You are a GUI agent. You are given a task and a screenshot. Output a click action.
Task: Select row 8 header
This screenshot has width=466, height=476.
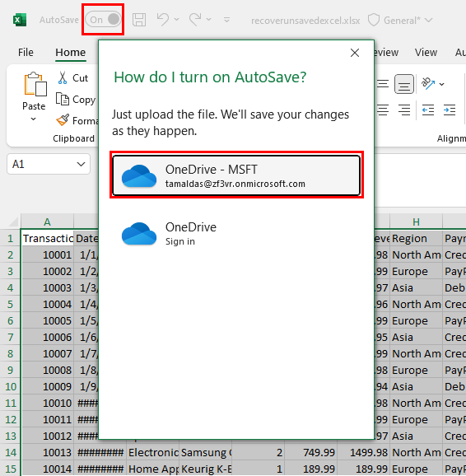(10, 353)
